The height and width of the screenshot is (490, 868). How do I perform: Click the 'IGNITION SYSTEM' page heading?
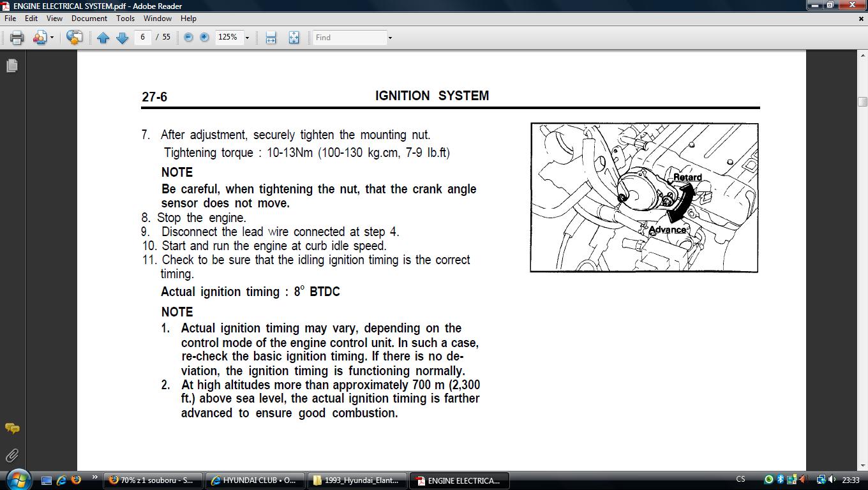click(432, 96)
